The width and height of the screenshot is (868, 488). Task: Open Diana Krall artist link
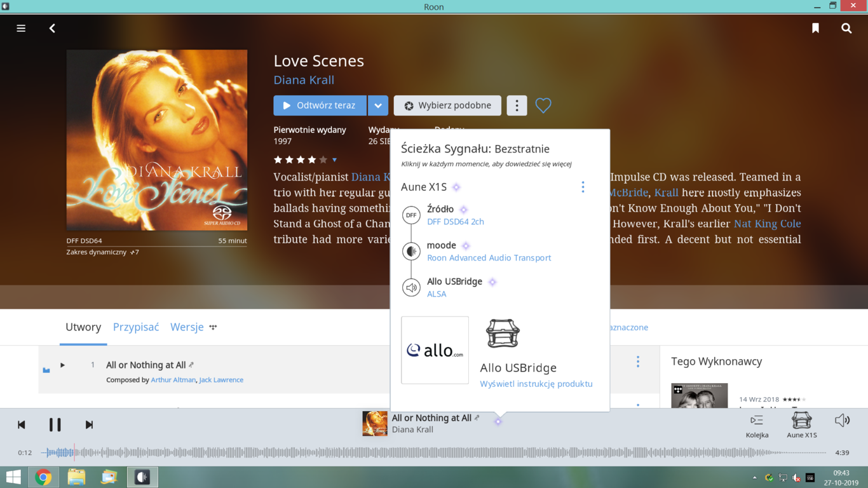click(x=304, y=80)
